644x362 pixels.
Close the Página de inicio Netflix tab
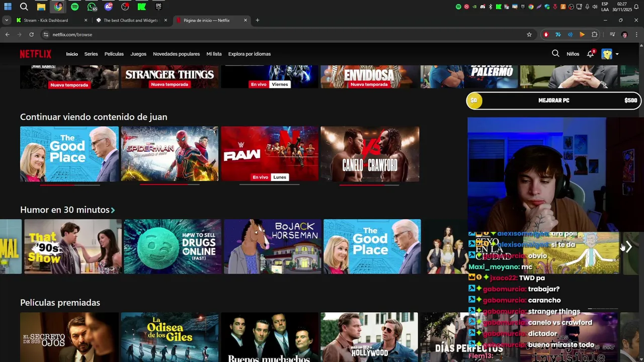(246, 20)
